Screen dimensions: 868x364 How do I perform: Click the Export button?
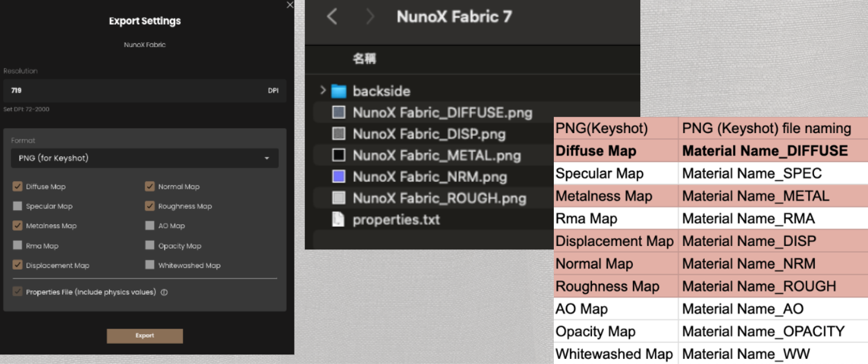point(145,335)
